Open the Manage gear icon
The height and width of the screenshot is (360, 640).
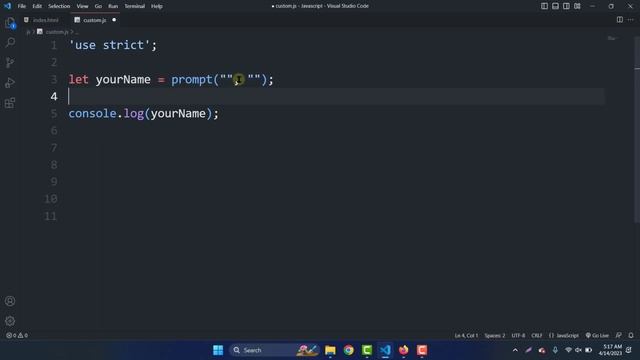(x=10, y=321)
